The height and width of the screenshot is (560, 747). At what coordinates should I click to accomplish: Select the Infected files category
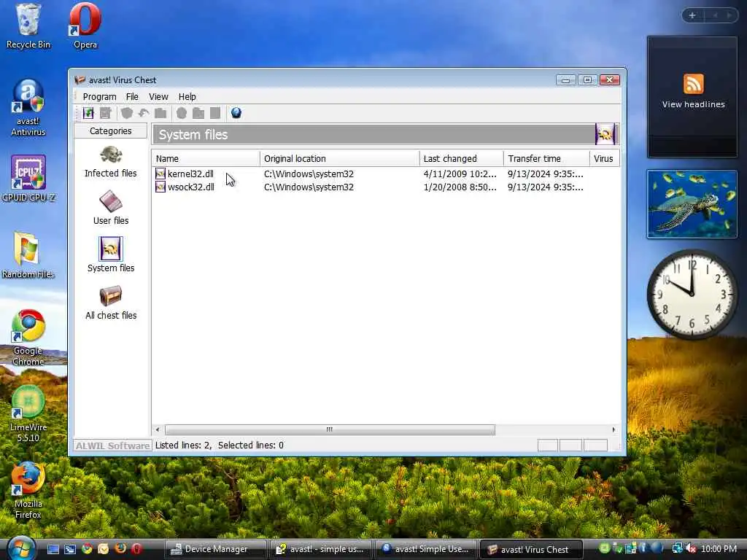[x=111, y=163]
